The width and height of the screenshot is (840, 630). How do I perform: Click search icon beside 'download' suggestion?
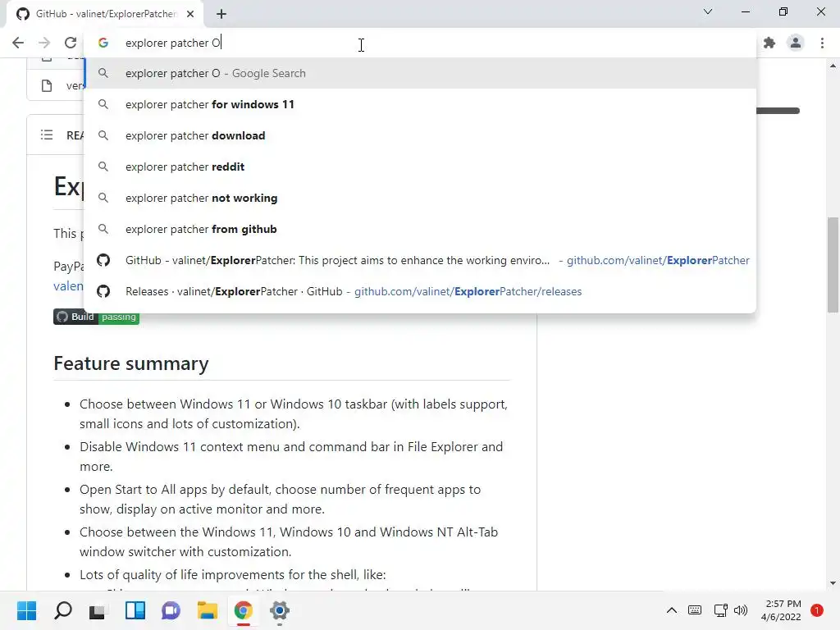(x=103, y=135)
